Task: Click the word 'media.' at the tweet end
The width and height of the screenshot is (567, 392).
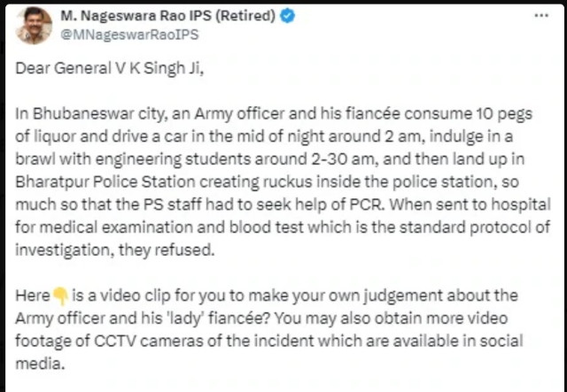Action: click(40, 364)
